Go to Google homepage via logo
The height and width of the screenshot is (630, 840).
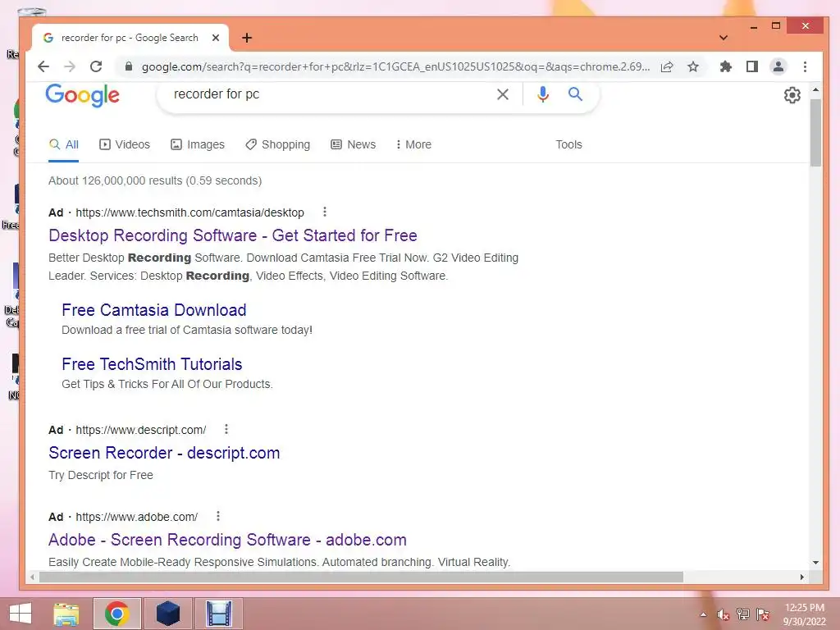[83, 95]
